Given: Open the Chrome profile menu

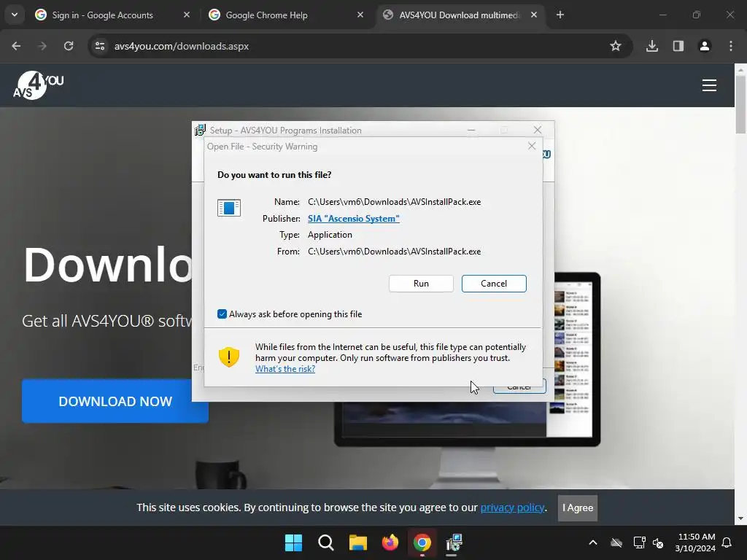Looking at the screenshot, I should [705, 46].
